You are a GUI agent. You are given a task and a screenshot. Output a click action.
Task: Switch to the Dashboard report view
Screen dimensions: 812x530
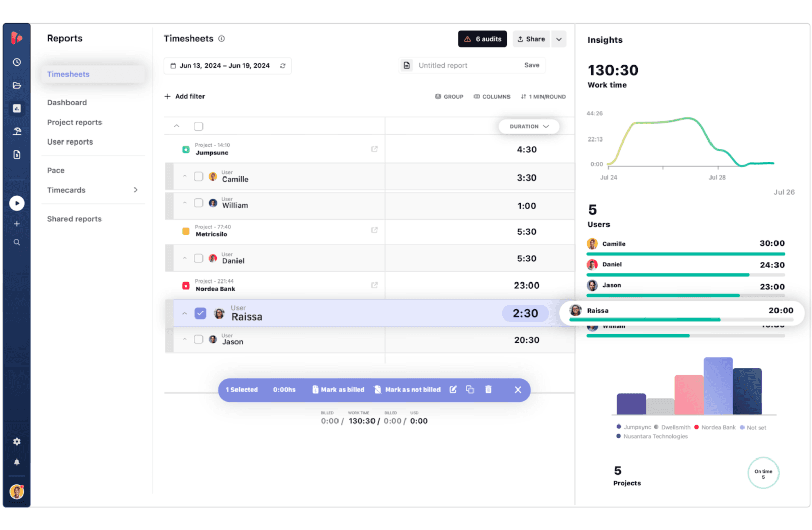tap(66, 102)
